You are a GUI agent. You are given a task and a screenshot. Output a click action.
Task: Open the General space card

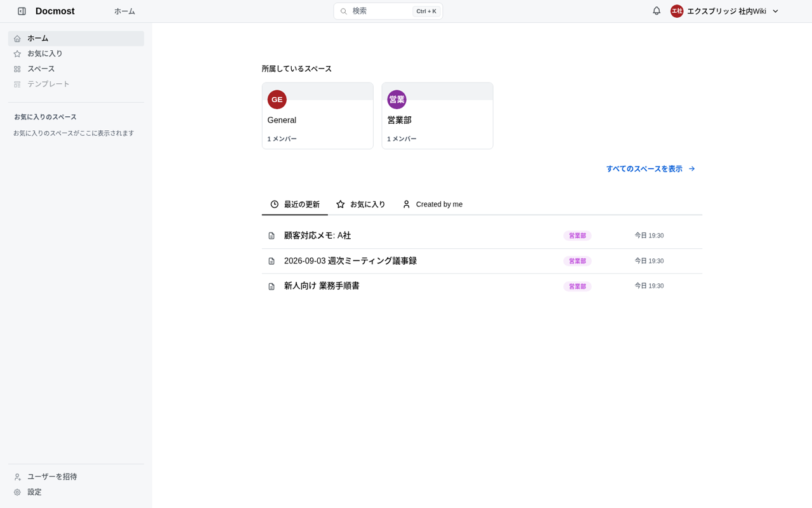click(x=318, y=116)
